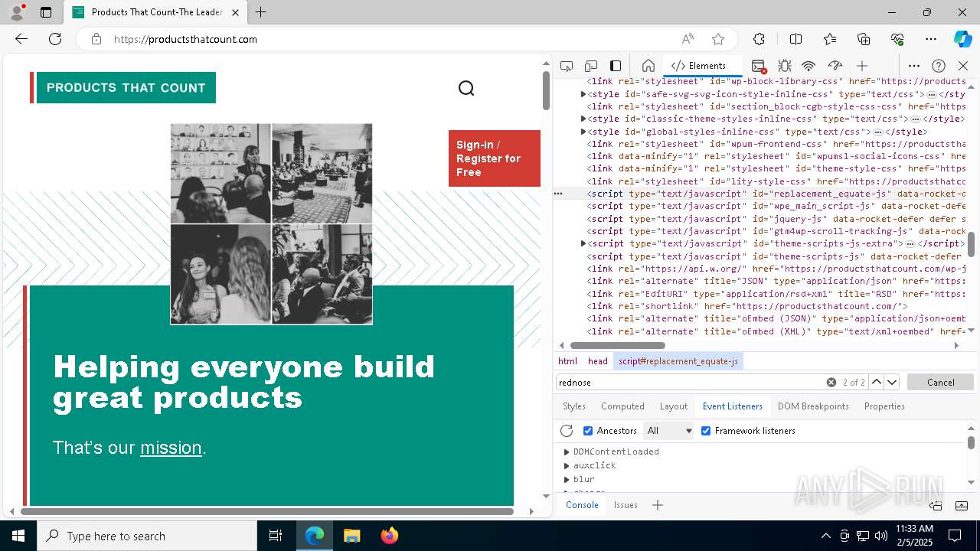This screenshot has height=551, width=980.
Task: Open the Favorites list
Action: tap(830, 39)
